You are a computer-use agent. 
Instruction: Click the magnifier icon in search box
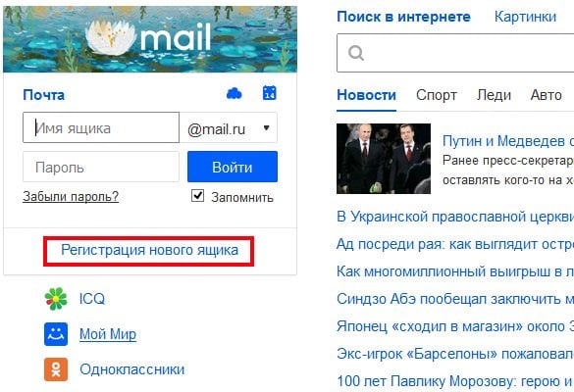[356, 53]
